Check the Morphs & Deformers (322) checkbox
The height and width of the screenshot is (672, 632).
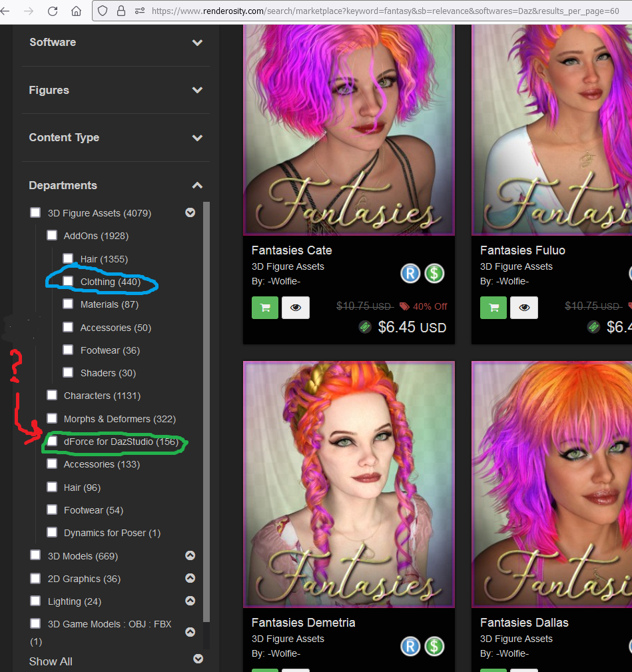pos(52,418)
